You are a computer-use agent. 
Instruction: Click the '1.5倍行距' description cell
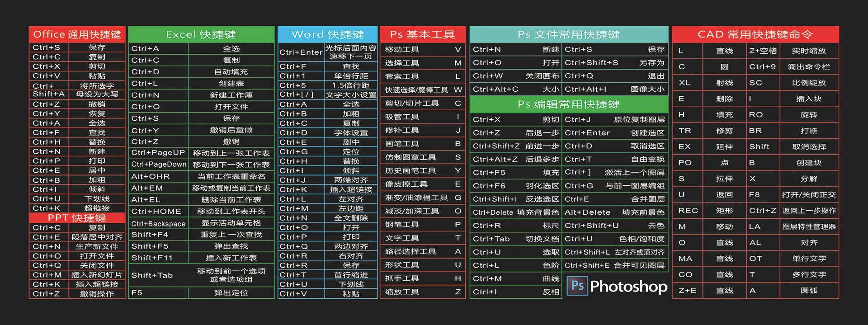point(351,85)
